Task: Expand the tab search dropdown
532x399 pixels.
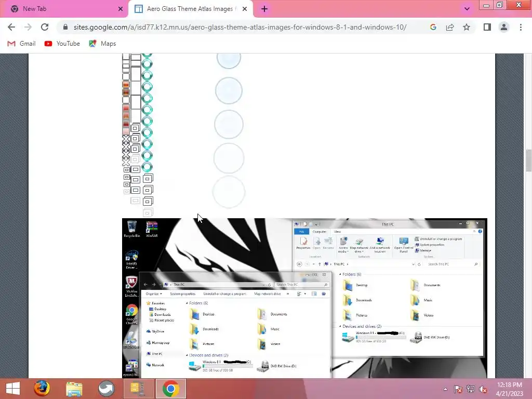Action: pyautogui.click(x=467, y=9)
